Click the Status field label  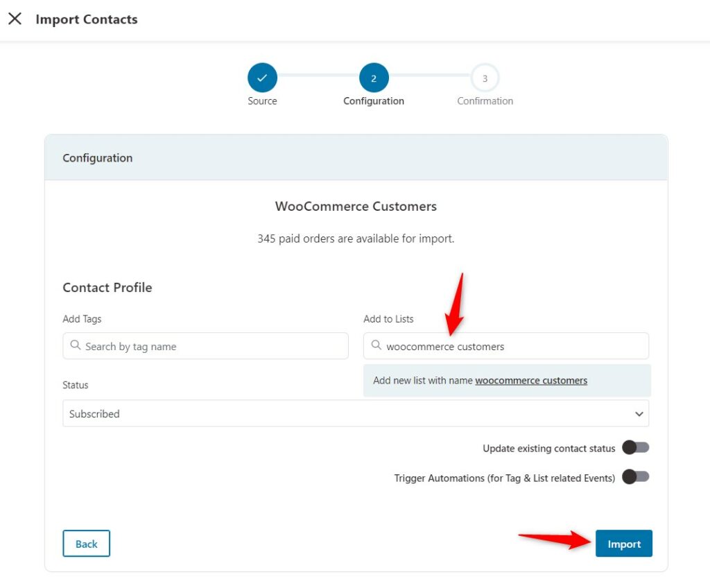(x=75, y=385)
